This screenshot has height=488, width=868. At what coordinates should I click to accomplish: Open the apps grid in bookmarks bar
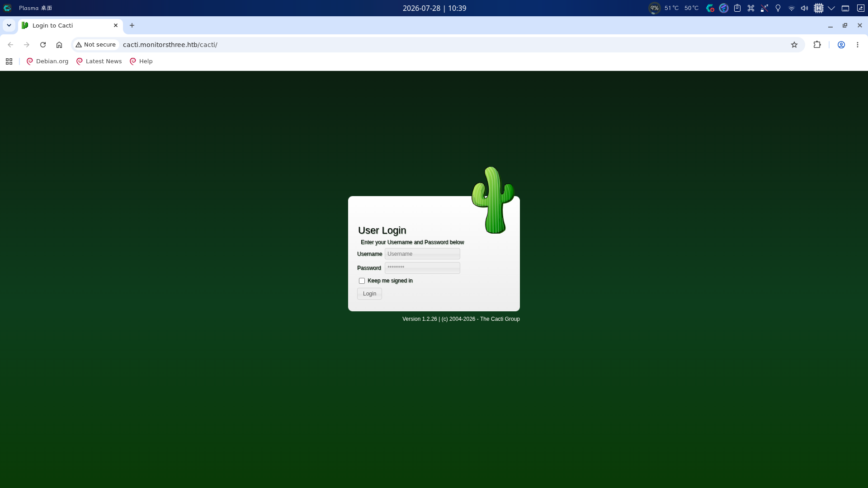9,61
